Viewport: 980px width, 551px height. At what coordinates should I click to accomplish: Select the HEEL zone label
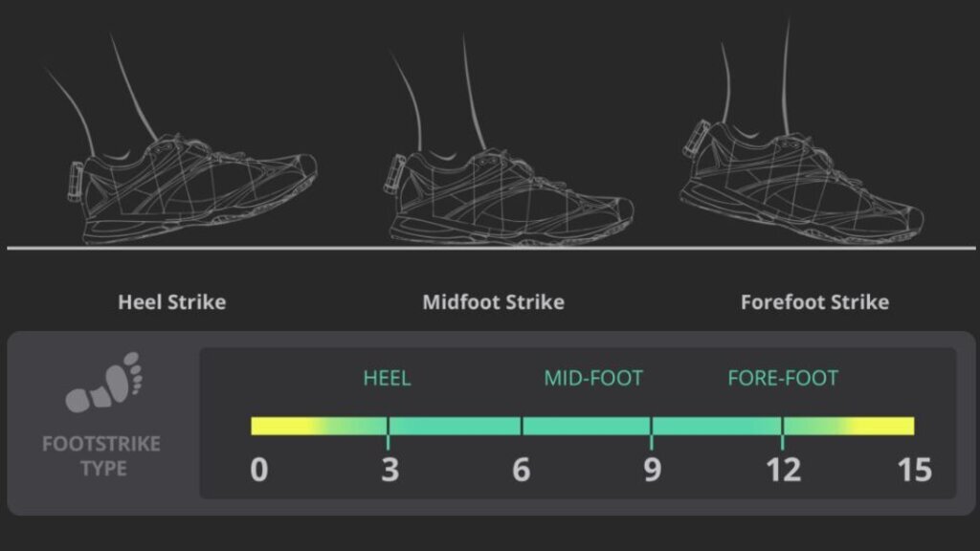tap(387, 378)
